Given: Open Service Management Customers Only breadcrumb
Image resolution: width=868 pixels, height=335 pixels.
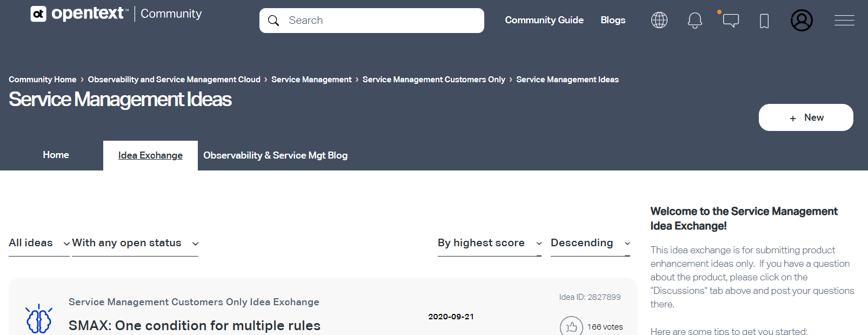Looking at the screenshot, I should pos(434,80).
